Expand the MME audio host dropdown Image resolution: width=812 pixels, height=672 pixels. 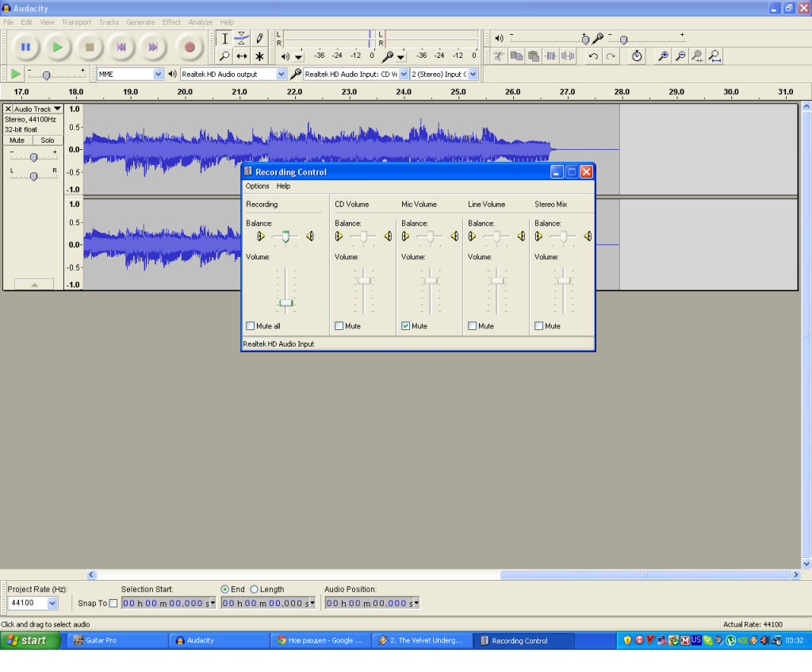[x=158, y=75]
